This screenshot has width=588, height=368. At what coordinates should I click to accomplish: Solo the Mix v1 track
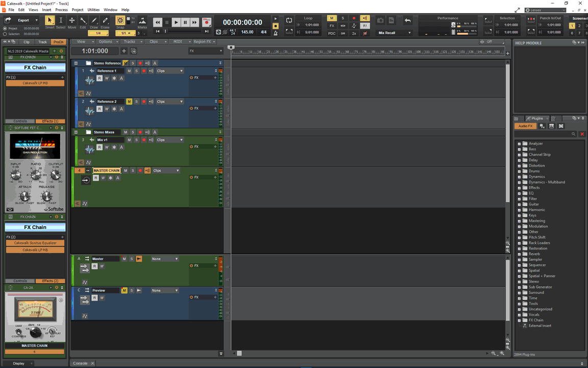(x=136, y=140)
